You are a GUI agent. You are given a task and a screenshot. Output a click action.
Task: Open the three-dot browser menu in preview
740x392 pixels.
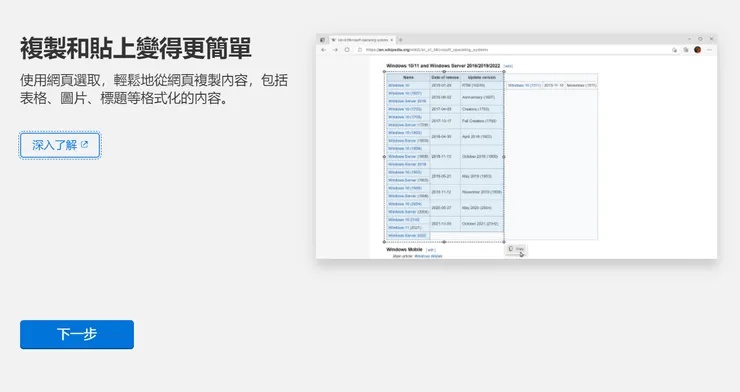[x=709, y=50]
